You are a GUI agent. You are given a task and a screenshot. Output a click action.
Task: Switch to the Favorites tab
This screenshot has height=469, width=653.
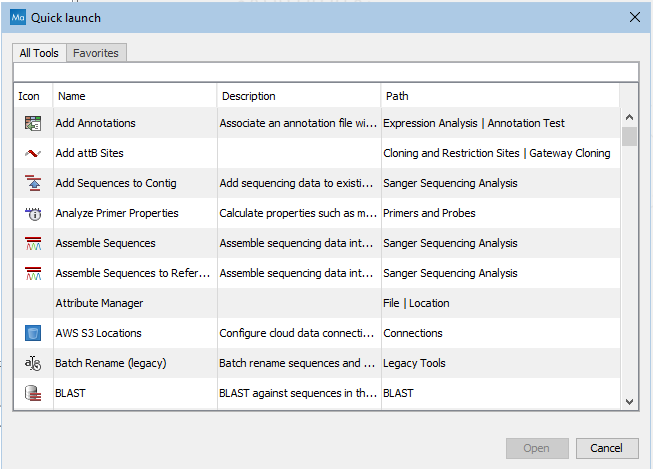point(95,53)
